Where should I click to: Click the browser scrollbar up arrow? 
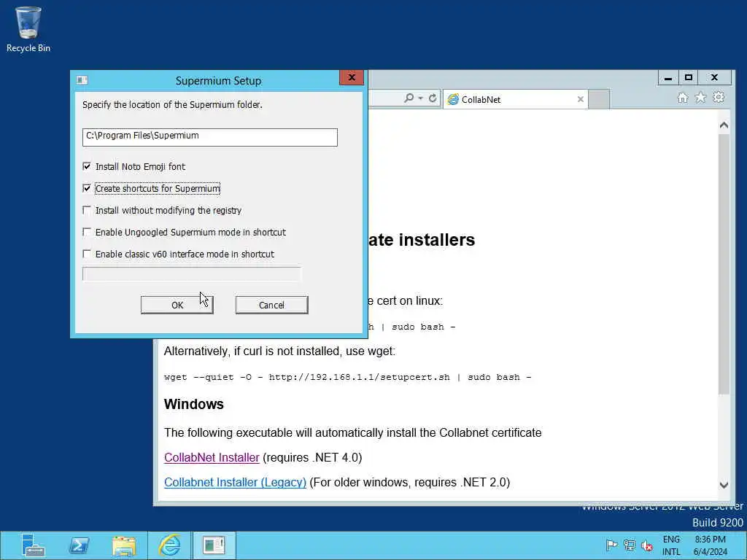click(x=724, y=125)
